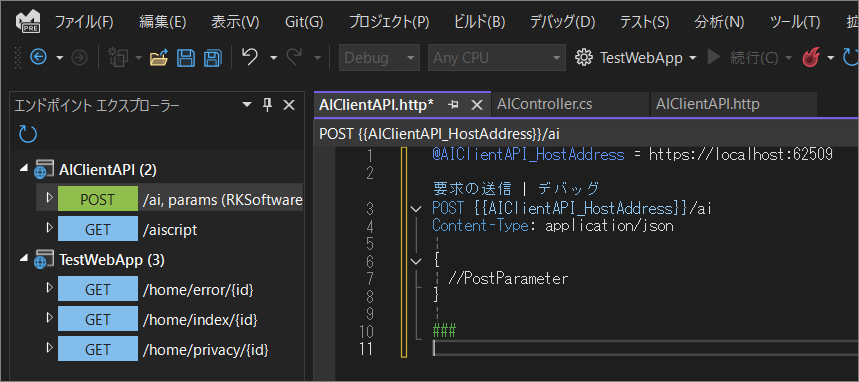Open the Git(G) menu

tap(304, 22)
